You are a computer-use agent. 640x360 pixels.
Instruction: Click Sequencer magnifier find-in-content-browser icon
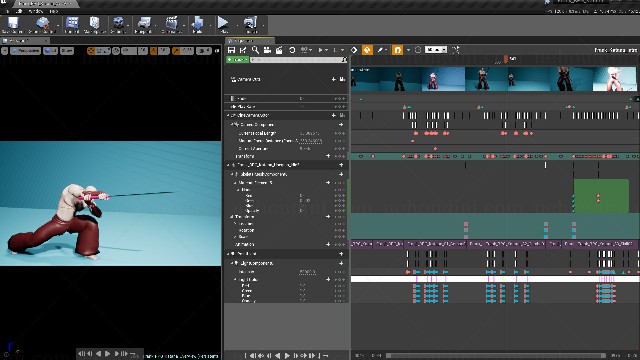pyautogui.click(x=255, y=50)
